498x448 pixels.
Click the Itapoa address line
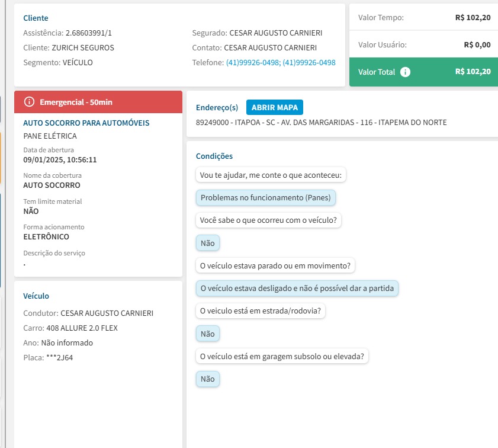[x=321, y=123]
